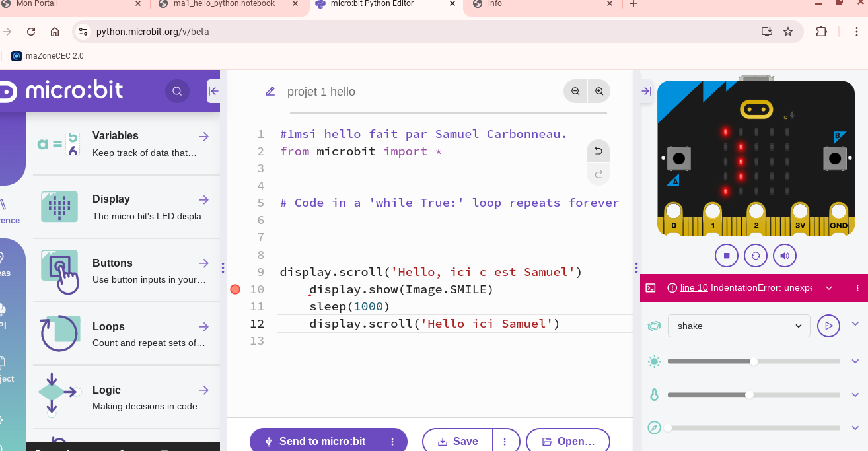
Task: Open more save options menu
Action: (x=505, y=441)
